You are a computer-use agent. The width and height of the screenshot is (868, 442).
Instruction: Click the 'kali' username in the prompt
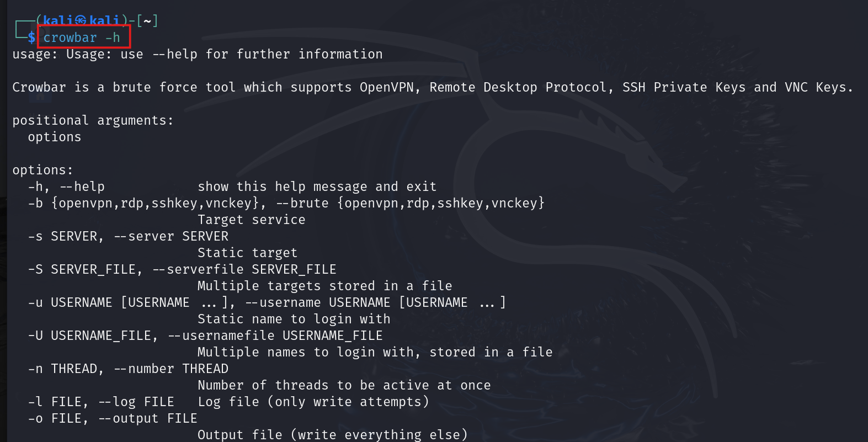click(x=58, y=21)
